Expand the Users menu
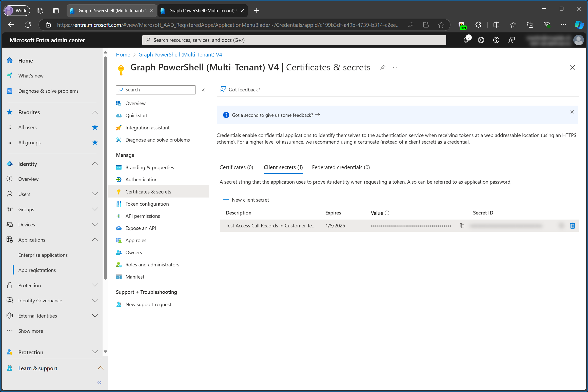Screen dimensions: 588x392 [x=95, y=194]
